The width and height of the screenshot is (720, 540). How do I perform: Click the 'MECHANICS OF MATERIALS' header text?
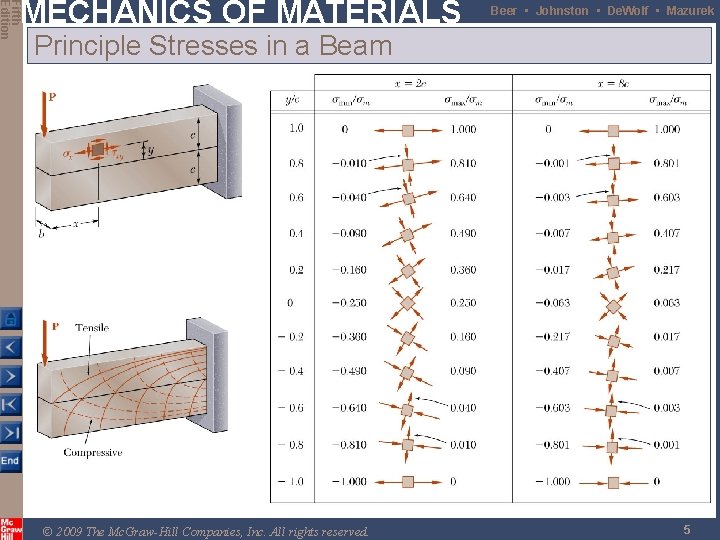242,11
